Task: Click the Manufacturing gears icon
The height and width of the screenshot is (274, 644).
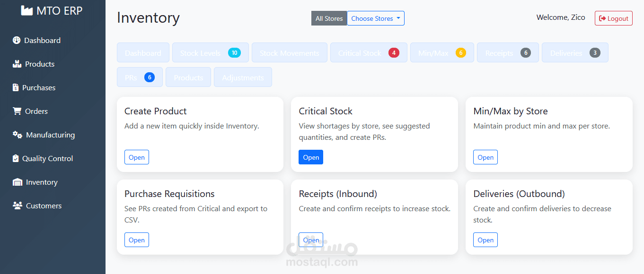Action: pos(18,135)
